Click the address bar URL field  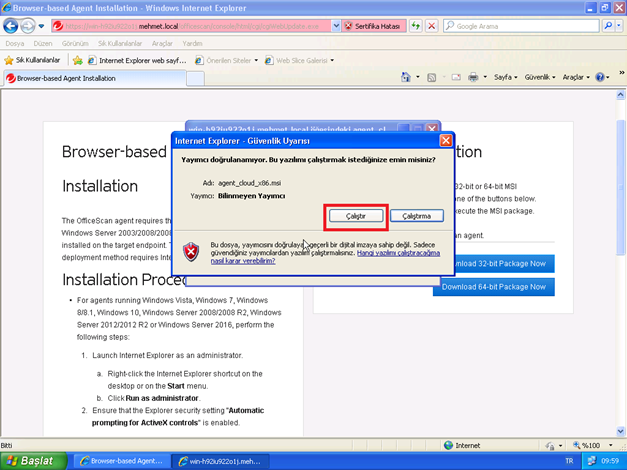point(196,26)
